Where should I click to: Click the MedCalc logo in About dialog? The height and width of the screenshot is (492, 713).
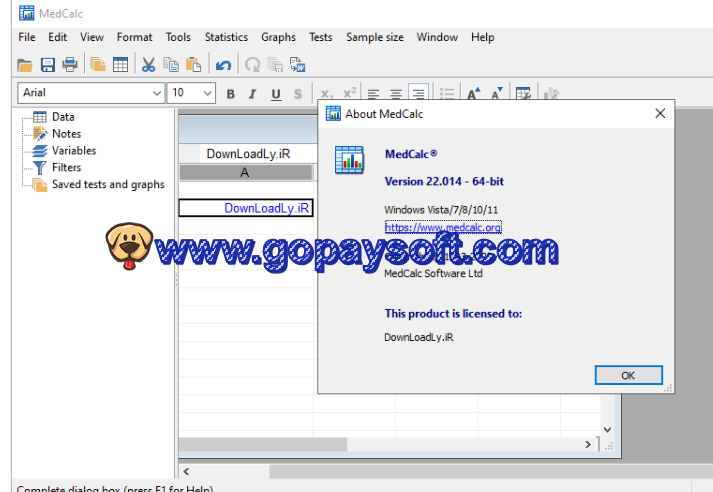point(349,160)
